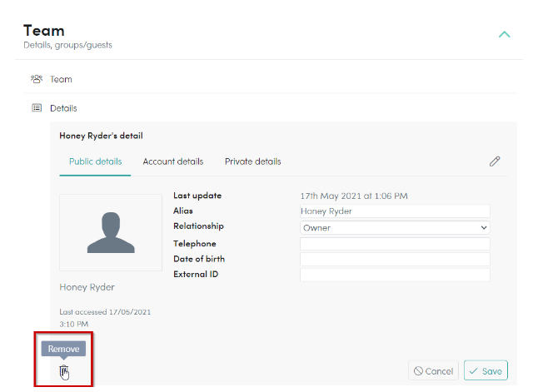
Task: Click the Details list icon
Action: pyautogui.click(x=37, y=108)
